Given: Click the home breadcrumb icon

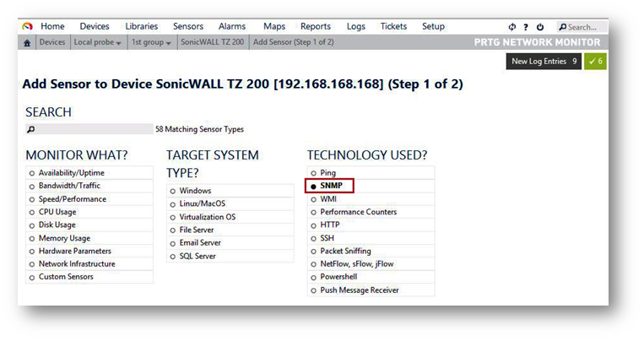Looking at the screenshot, I should tap(27, 42).
